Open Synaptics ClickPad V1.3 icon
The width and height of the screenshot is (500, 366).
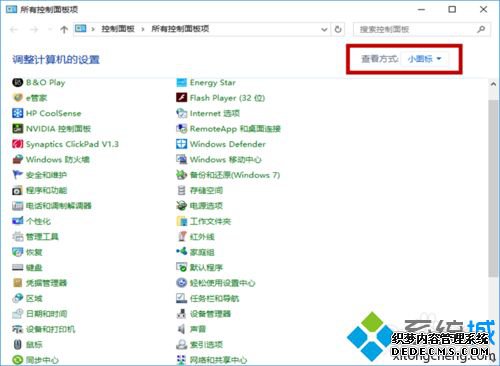[17, 144]
